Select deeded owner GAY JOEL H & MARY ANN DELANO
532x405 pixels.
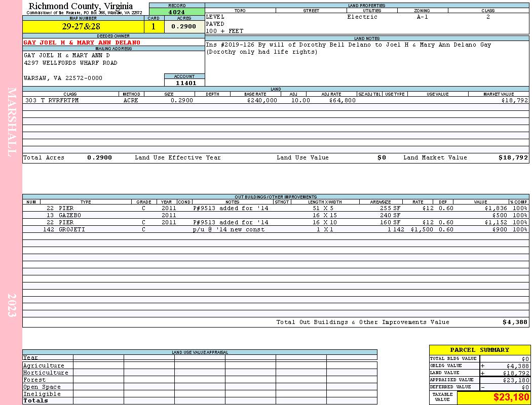(82, 43)
